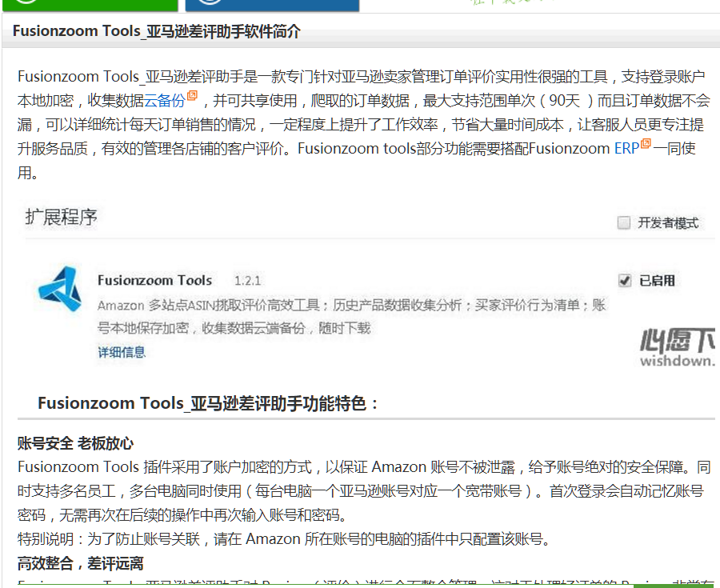720x588 pixels.
Task: Click the 已启用 label text
Action: pyautogui.click(x=657, y=281)
